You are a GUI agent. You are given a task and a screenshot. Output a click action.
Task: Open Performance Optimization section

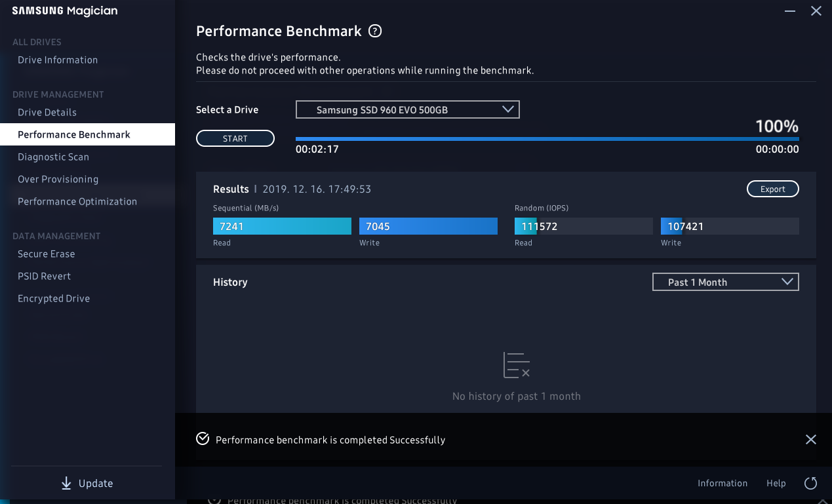tap(77, 201)
